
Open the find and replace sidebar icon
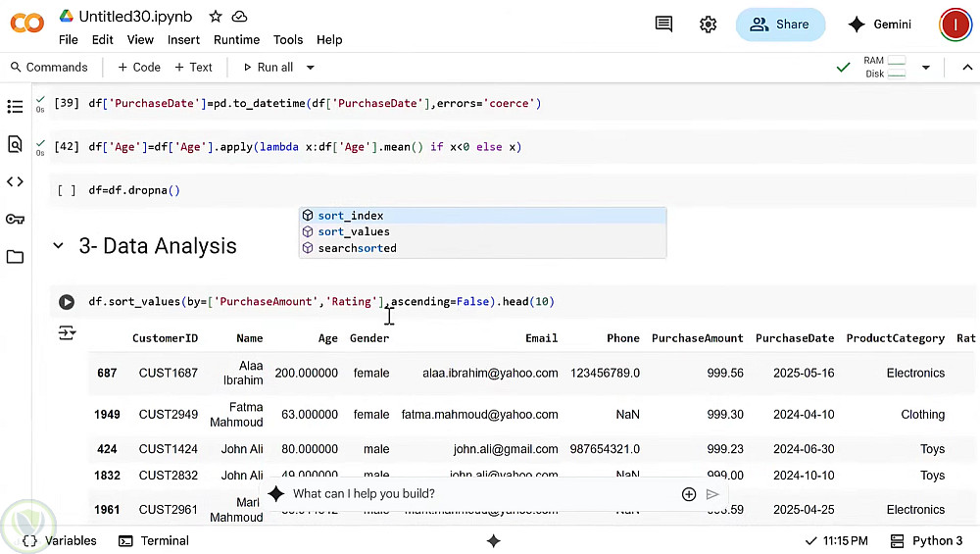point(15,144)
